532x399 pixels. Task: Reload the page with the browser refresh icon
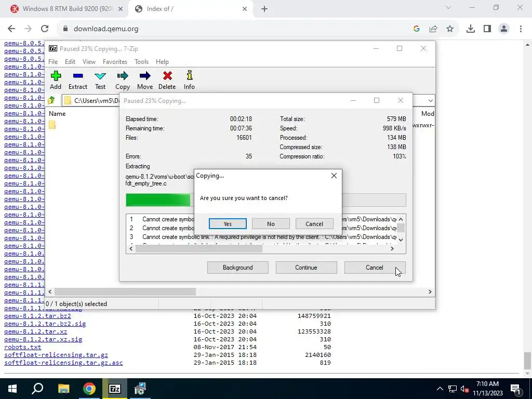point(45,29)
